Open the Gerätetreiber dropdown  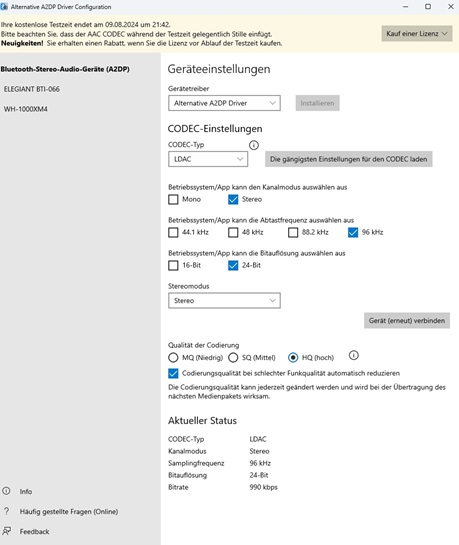pos(224,103)
